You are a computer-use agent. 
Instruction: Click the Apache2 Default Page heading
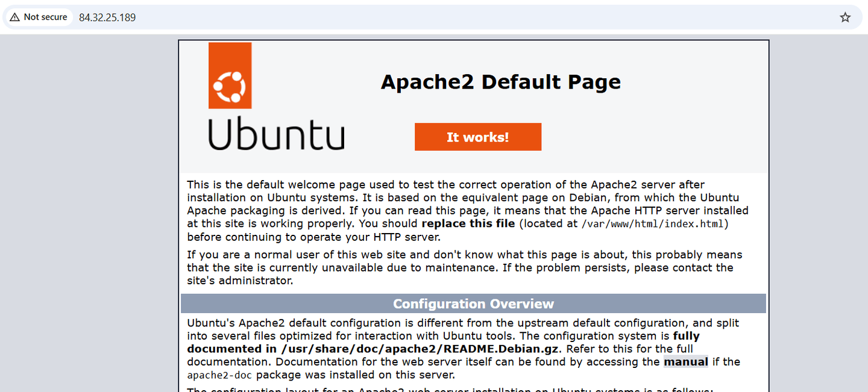coord(501,81)
